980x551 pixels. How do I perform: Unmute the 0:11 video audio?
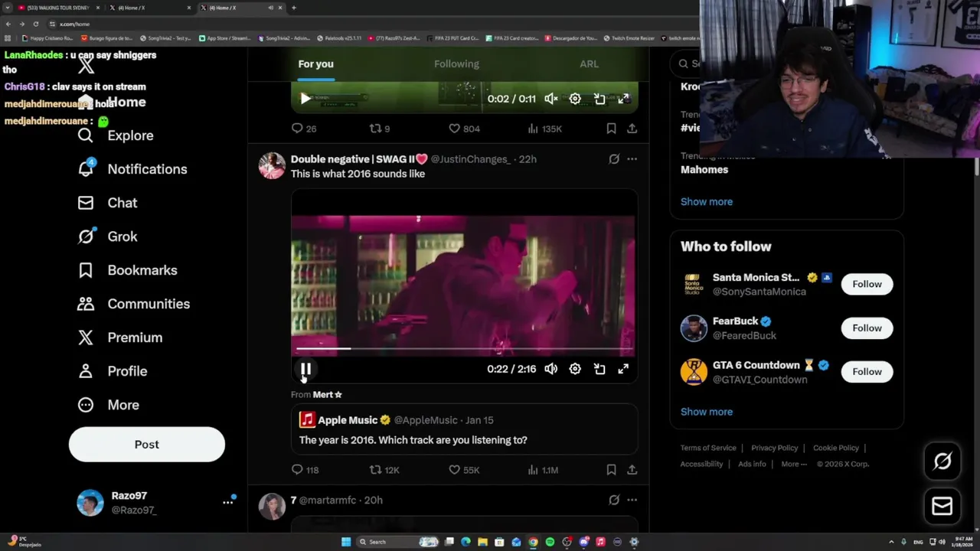point(550,99)
